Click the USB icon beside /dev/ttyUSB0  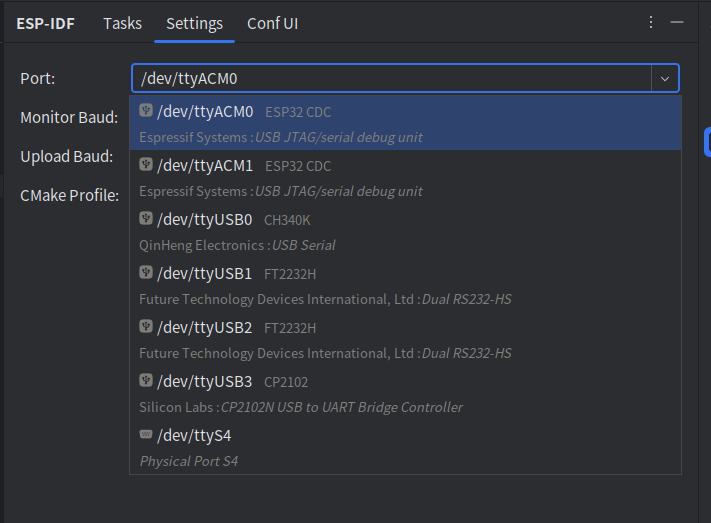tap(146, 219)
